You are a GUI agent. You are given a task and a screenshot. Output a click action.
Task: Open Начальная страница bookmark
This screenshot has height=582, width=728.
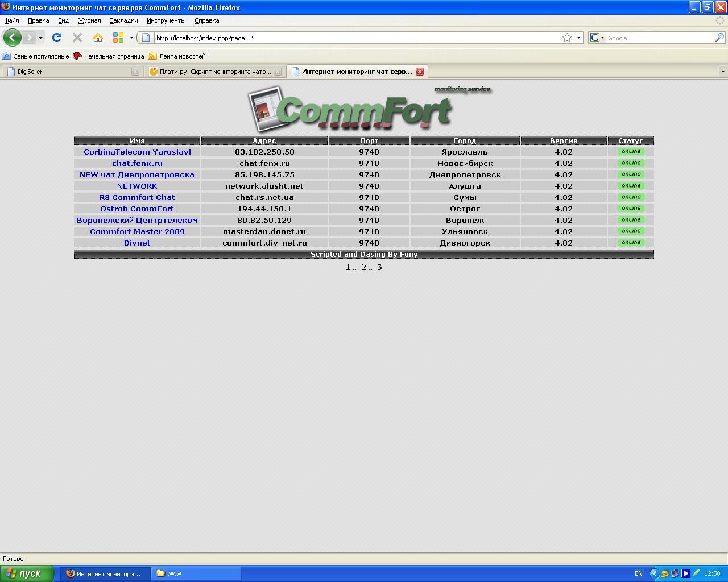(108, 56)
